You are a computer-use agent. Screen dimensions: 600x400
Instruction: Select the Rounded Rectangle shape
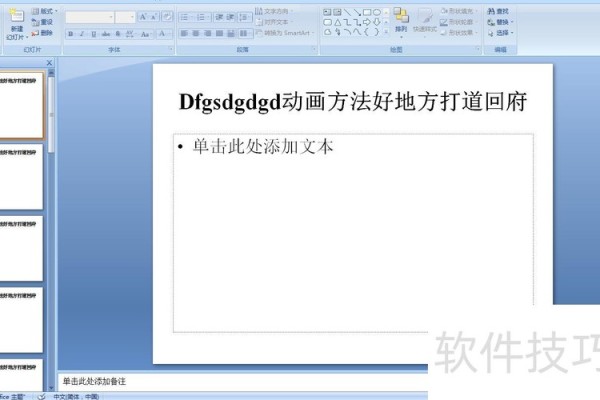point(327,23)
